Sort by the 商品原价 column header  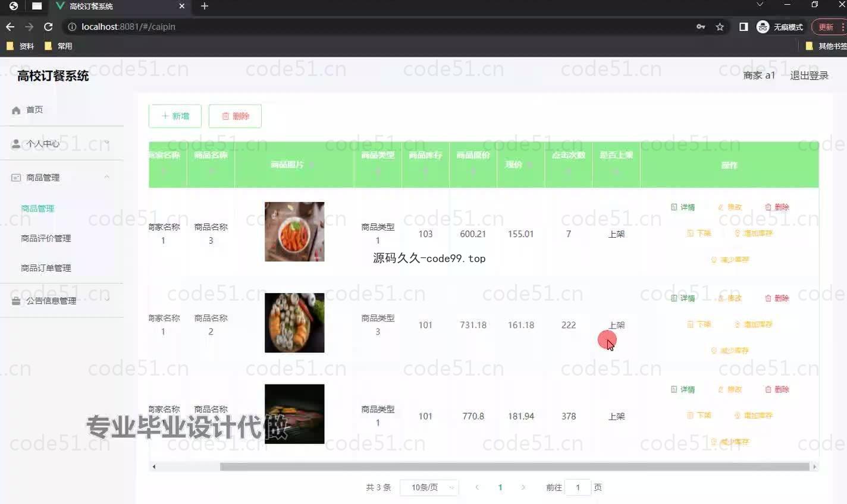[473, 164]
